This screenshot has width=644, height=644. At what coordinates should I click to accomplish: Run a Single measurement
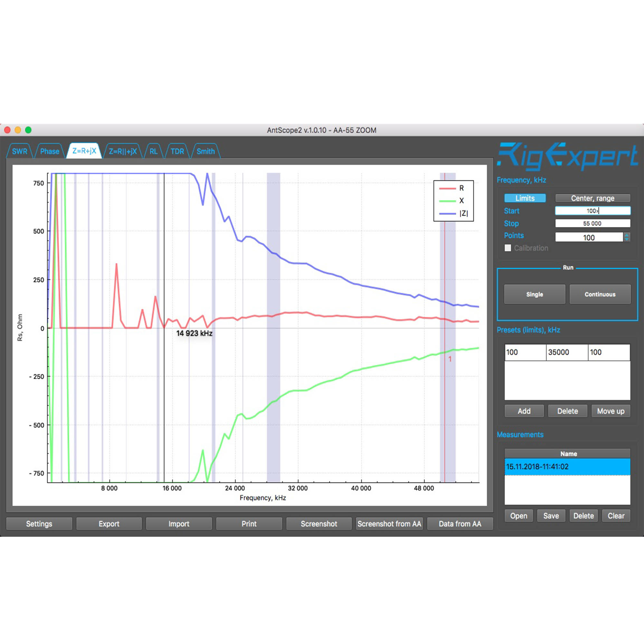pyautogui.click(x=534, y=294)
